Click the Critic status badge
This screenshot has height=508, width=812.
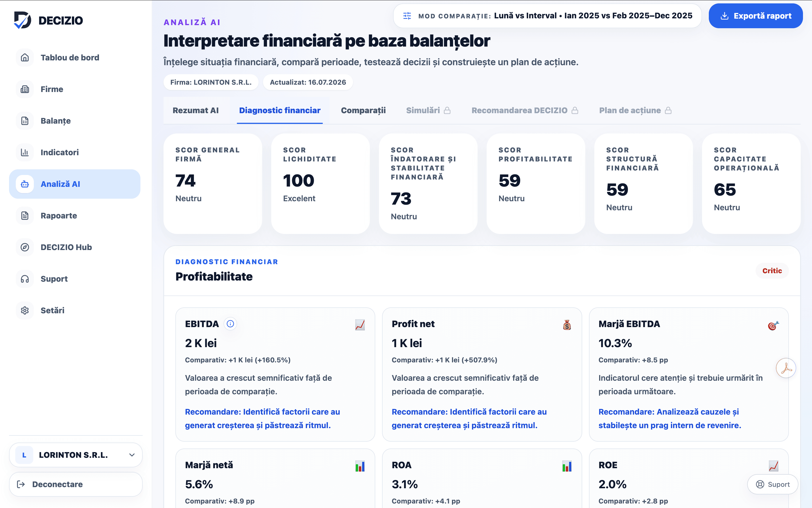click(772, 270)
